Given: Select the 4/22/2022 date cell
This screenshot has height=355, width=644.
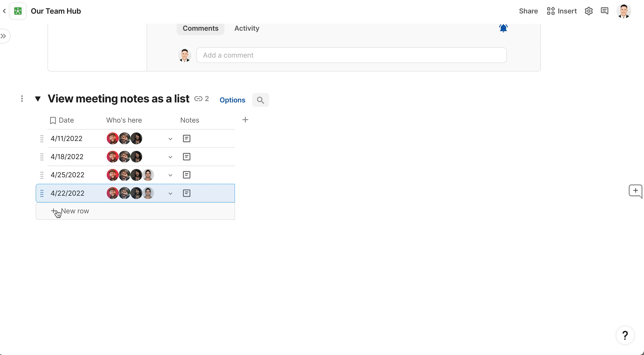Looking at the screenshot, I should coord(67,193).
